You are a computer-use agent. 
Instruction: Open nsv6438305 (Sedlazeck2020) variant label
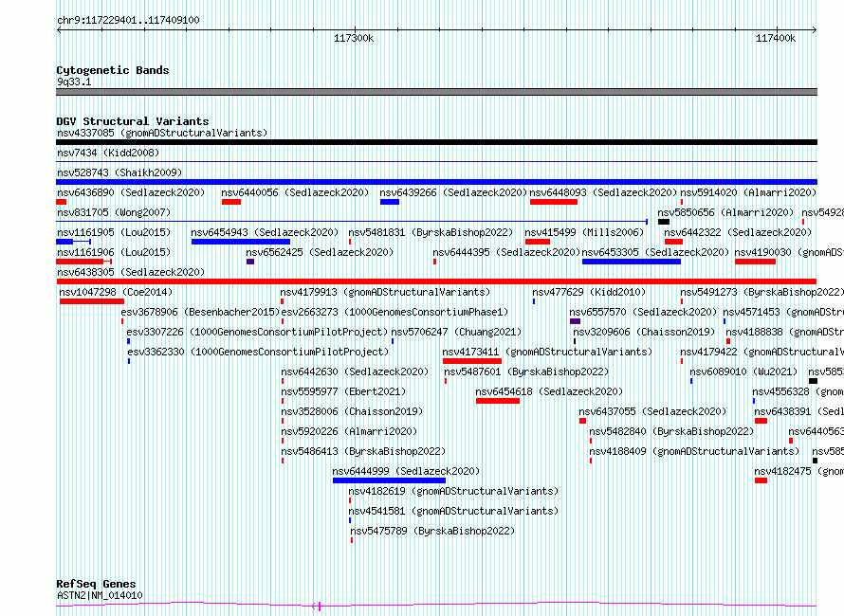(131, 272)
